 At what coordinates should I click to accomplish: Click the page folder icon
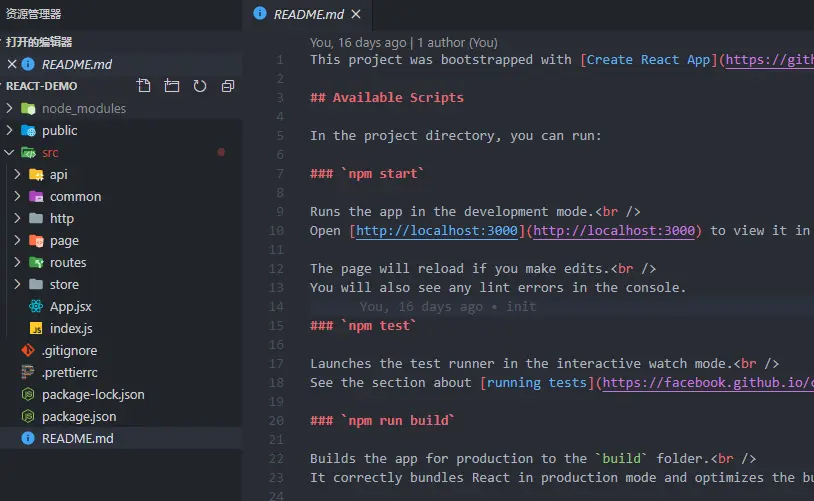pyautogui.click(x=36, y=240)
